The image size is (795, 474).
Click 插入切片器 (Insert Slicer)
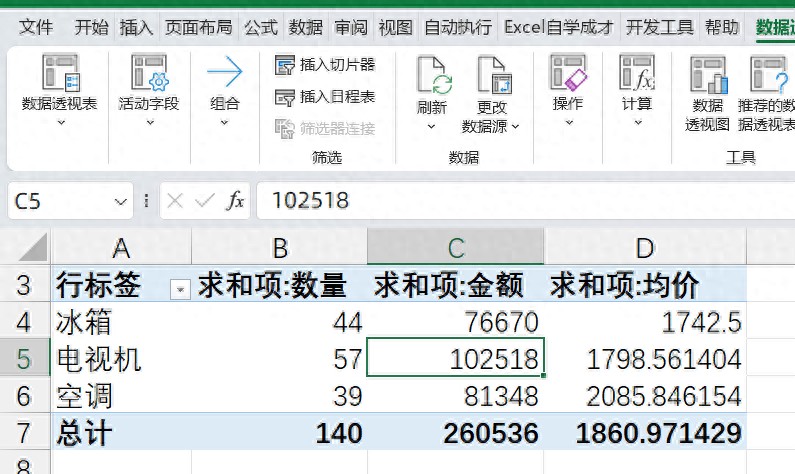[325, 65]
